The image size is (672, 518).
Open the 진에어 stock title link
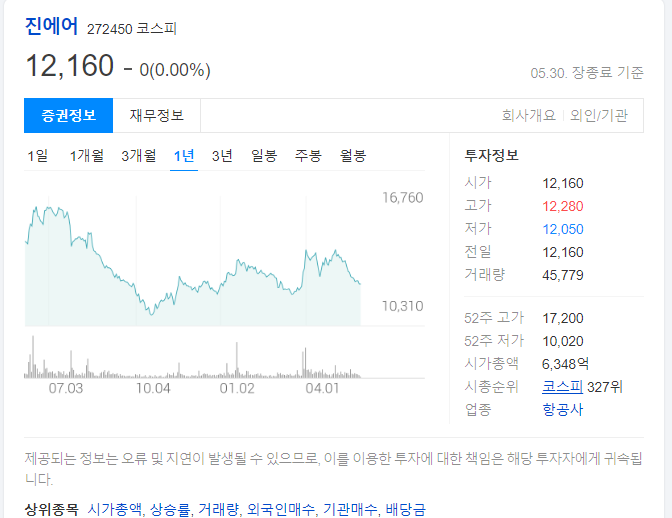(x=51, y=26)
